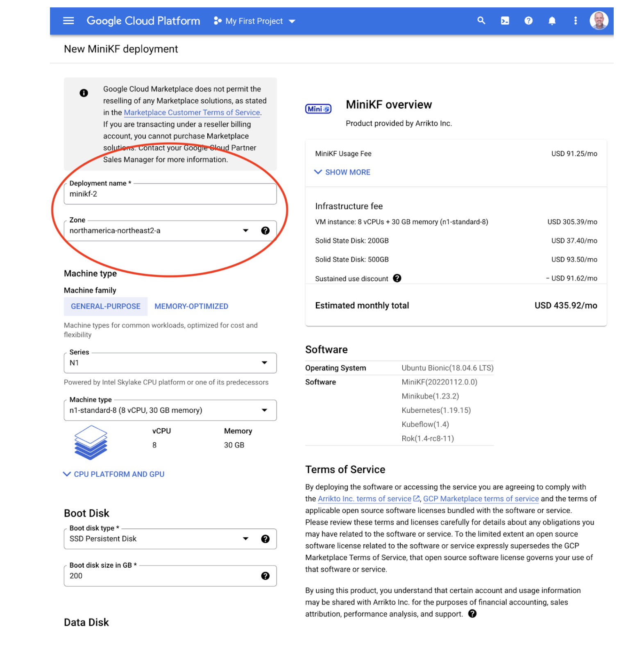
Task: Select the GENERAL-PURPOSE machine family tab
Action: 106,307
